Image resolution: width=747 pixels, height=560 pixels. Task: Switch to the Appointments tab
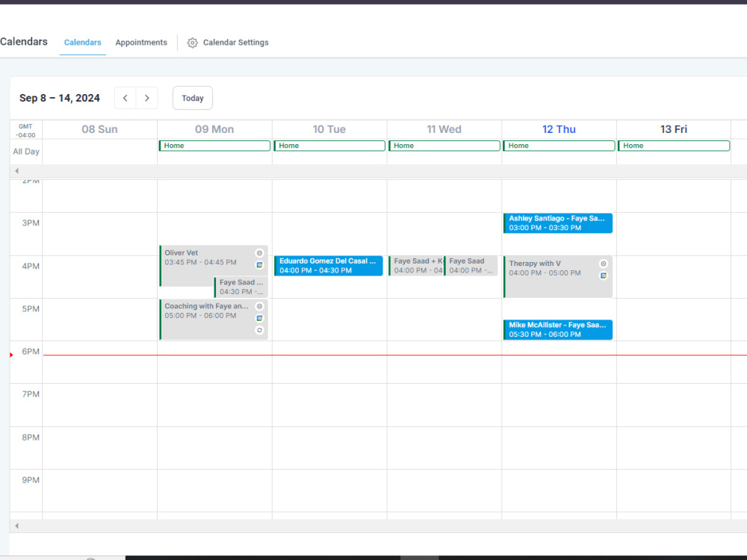tap(141, 43)
